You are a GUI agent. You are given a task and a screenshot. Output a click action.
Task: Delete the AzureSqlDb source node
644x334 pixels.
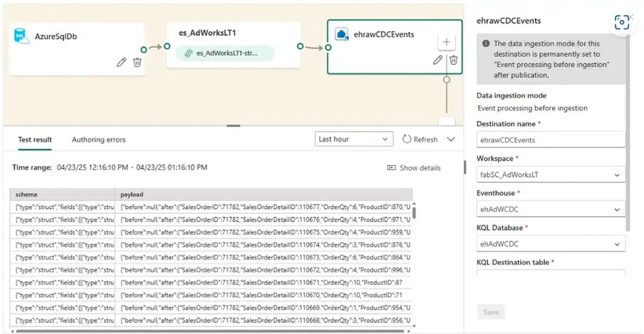point(137,63)
